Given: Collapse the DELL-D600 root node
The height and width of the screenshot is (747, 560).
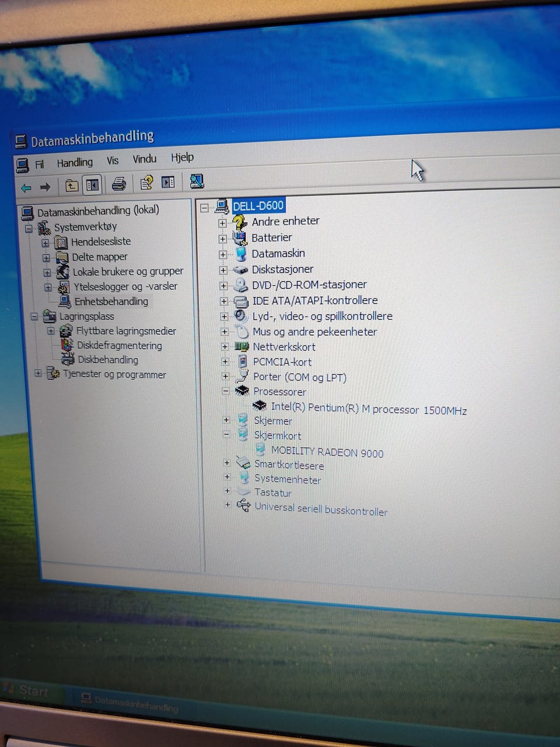Looking at the screenshot, I should tap(204, 208).
